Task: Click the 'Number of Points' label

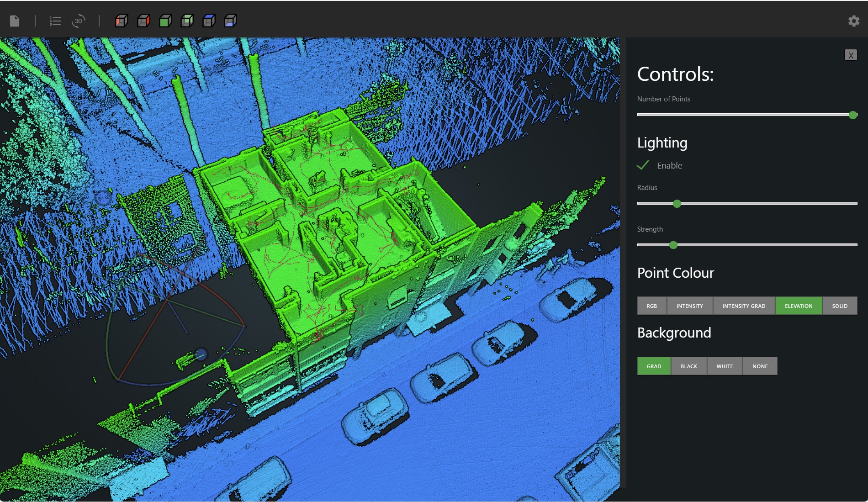Action: tap(664, 99)
